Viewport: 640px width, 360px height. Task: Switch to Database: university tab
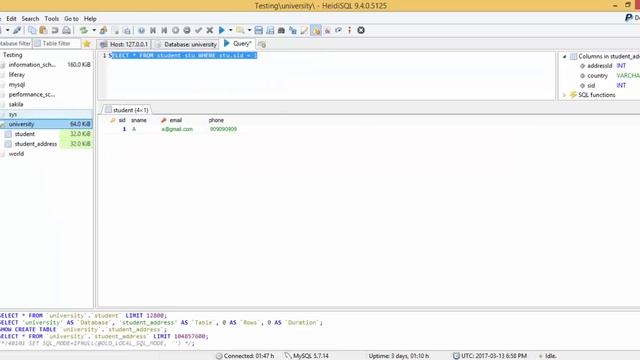click(186, 44)
